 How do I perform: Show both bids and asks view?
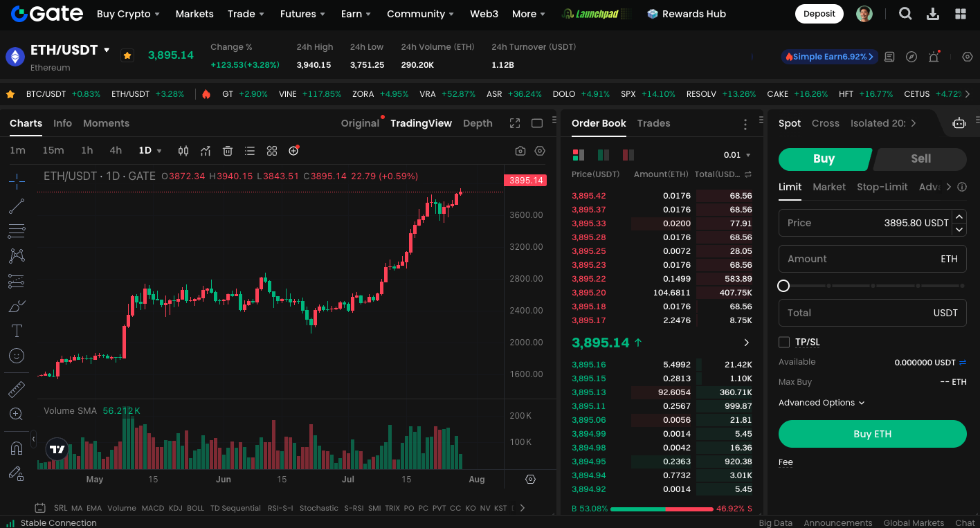(579, 155)
